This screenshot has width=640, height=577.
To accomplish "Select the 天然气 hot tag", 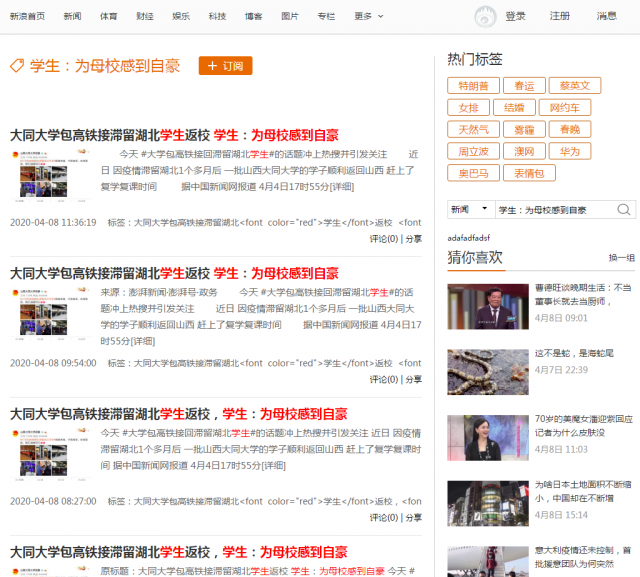I will coord(473,130).
